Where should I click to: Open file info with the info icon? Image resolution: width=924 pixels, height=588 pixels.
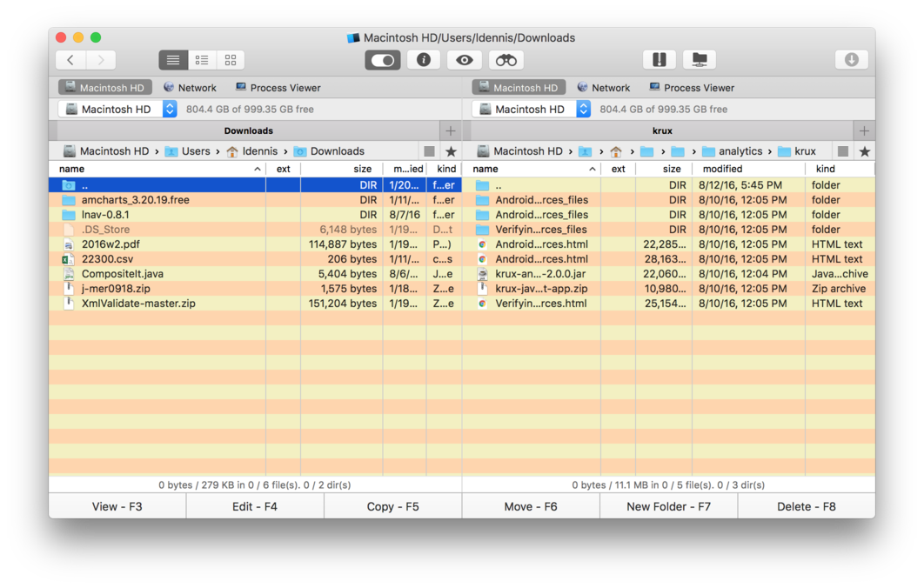[x=424, y=60]
